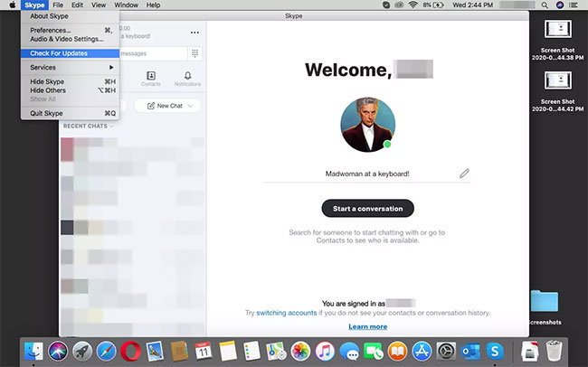Select Check For Updates menu item
This screenshot has width=588, height=367.
coord(71,53)
